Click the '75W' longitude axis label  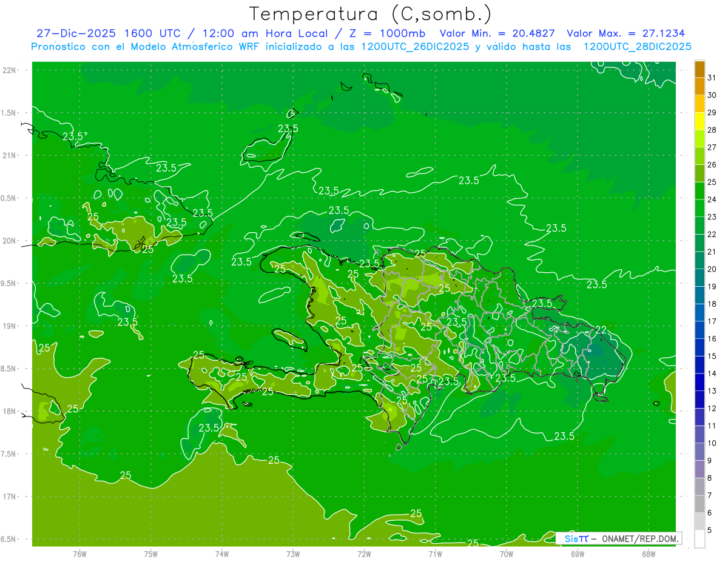[x=151, y=554]
